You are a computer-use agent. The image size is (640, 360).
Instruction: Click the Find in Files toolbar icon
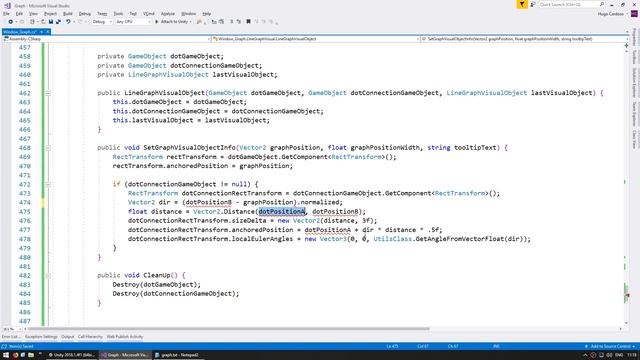tap(199, 22)
